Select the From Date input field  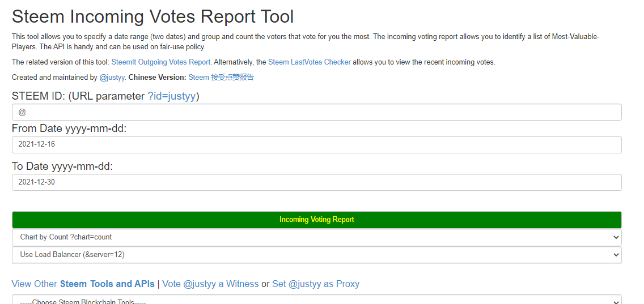[x=317, y=145]
